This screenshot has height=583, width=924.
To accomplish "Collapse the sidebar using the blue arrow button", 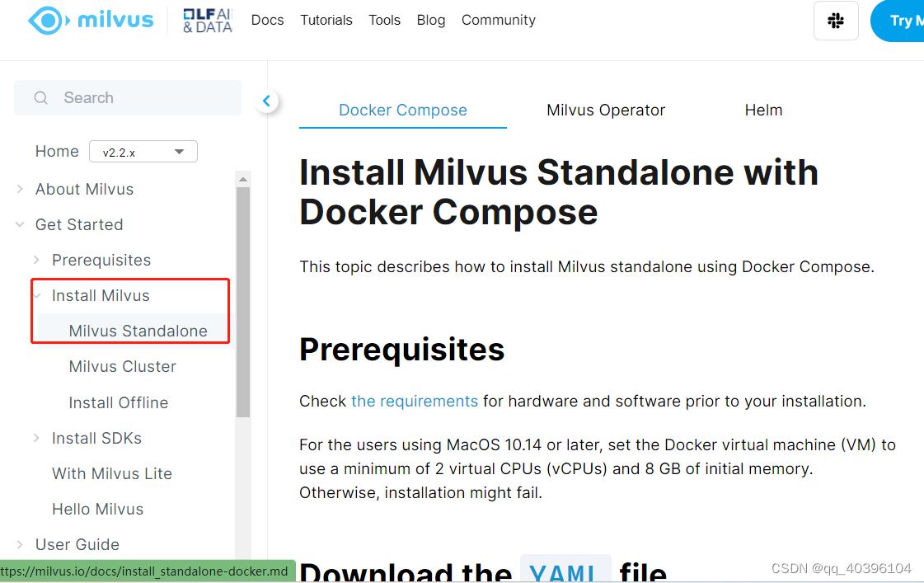I will [266, 100].
